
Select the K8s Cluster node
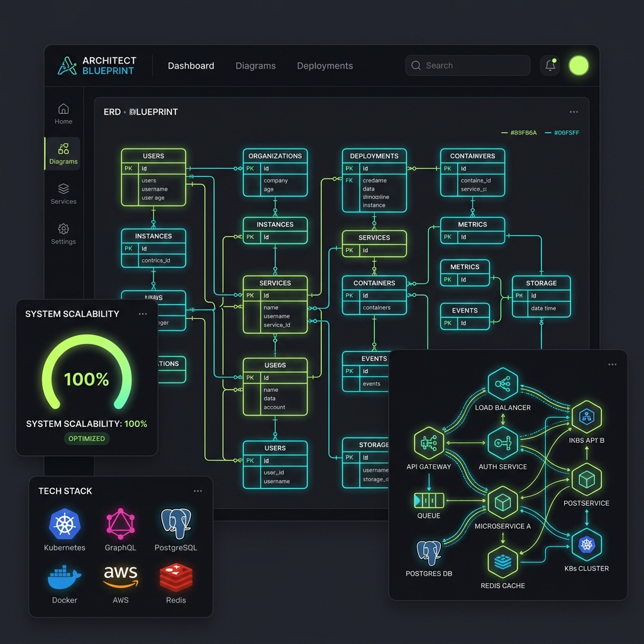point(587,545)
